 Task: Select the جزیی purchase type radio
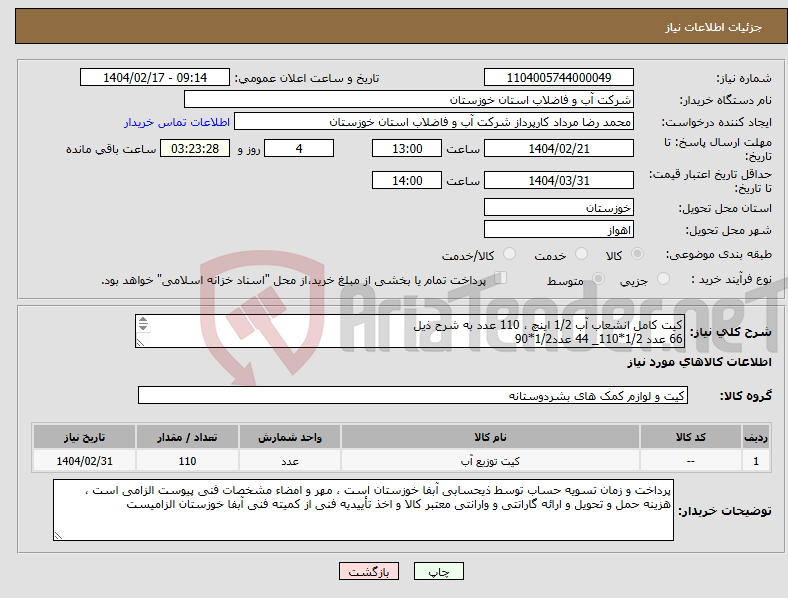click(x=663, y=279)
